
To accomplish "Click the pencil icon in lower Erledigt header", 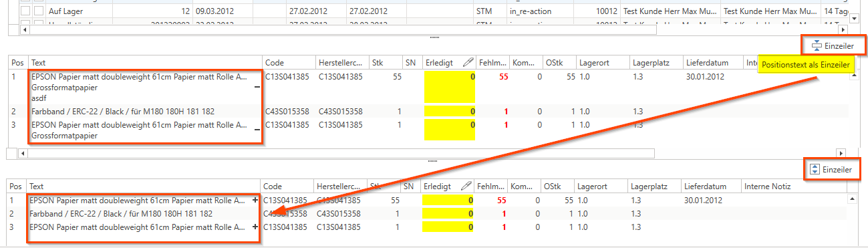I will point(467,186).
